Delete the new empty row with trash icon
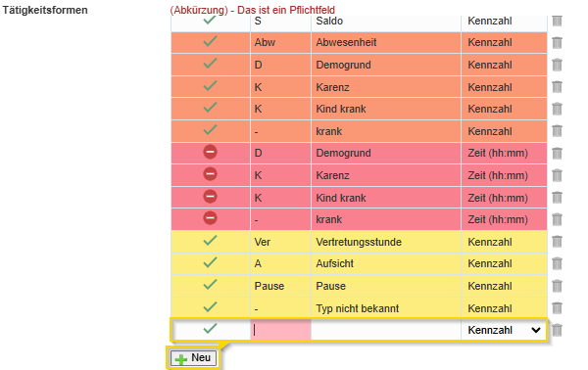The image size is (588, 370). pyautogui.click(x=557, y=330)
